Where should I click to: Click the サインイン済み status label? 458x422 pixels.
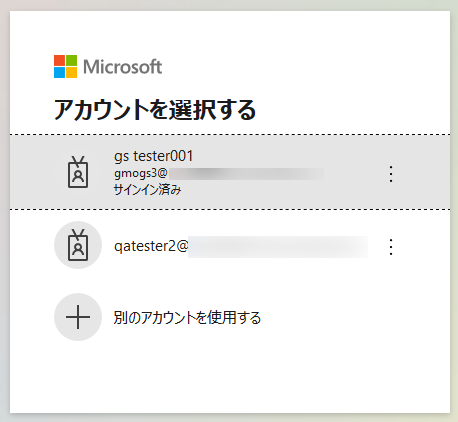147,190
